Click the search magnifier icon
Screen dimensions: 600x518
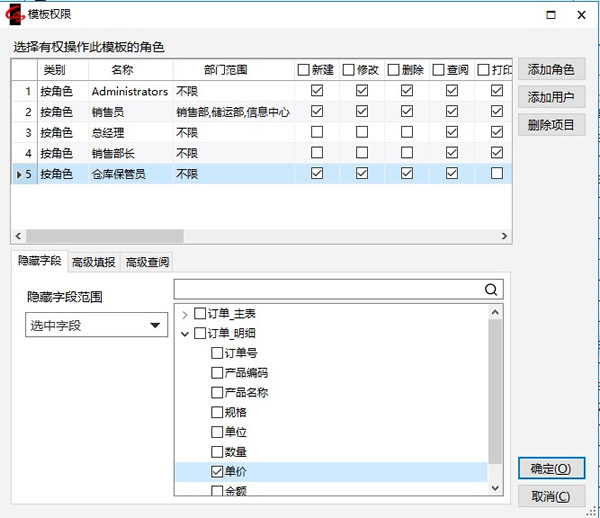tap(491, 290)
